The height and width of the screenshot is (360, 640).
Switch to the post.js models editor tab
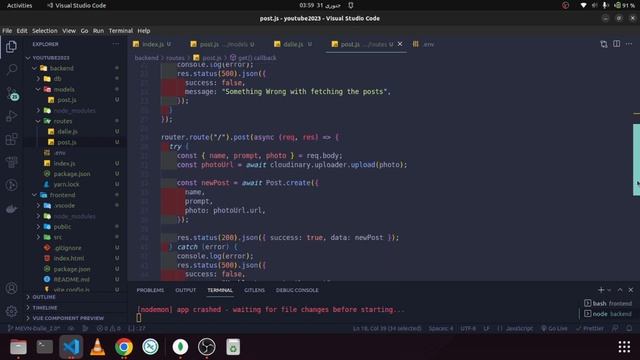[x=224, y=44]
